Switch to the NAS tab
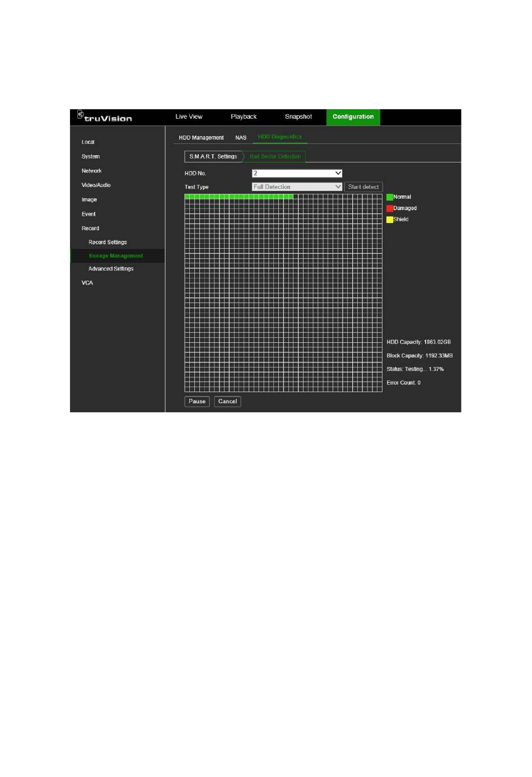Image resolution: width=532 pixels, height=777 pixels. click(241, 138)
